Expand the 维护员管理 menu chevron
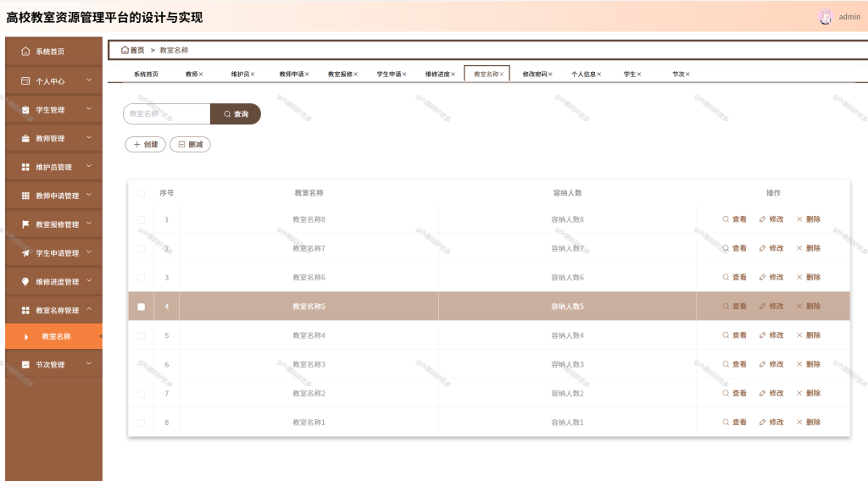 [89, 167]
